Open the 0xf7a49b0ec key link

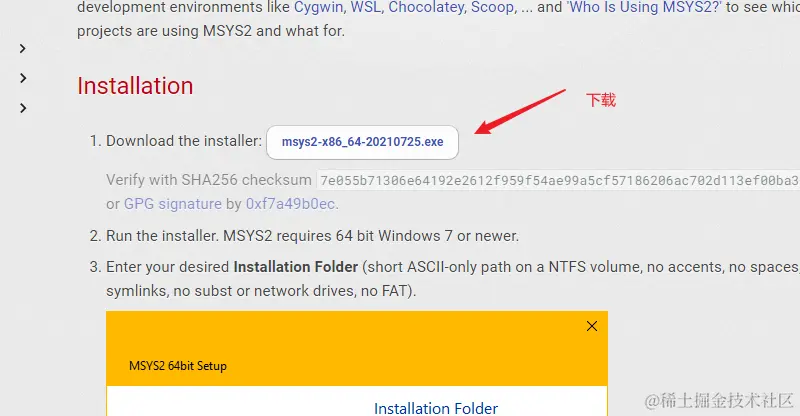pyautogui.click(x=290, y=204)
